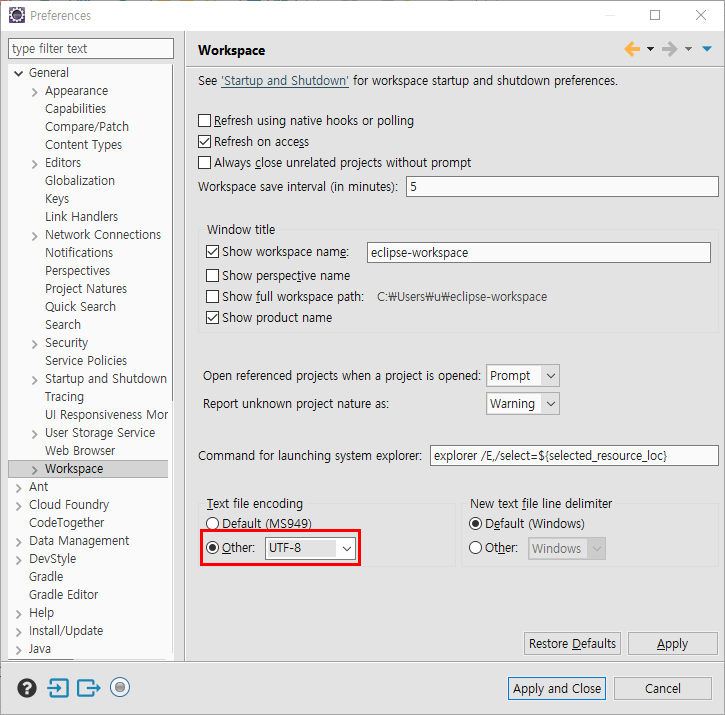Select Default (Windows) line delimiter radio
Screen dimensions: 725x715
475,524
